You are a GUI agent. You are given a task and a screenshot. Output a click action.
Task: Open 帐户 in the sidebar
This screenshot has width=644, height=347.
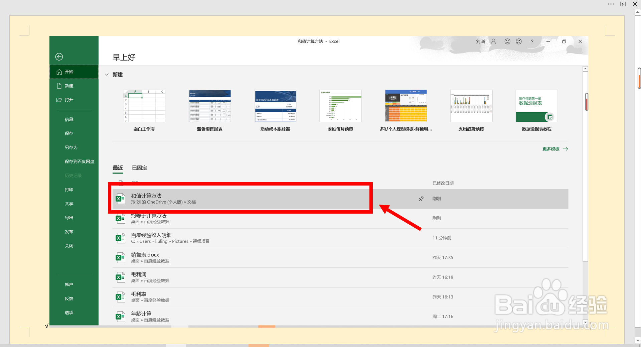[x=69, y=284]
